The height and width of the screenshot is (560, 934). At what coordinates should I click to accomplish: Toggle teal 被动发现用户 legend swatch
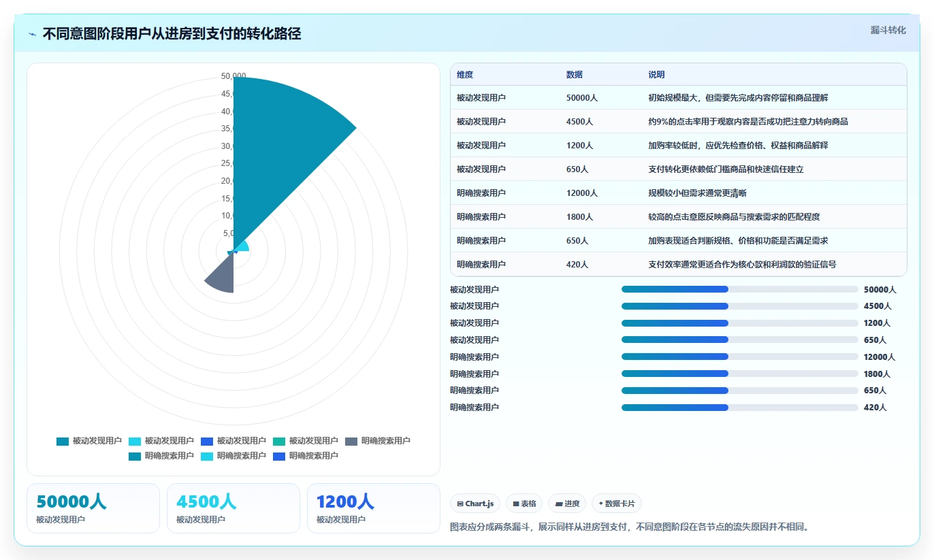point(63,441)
